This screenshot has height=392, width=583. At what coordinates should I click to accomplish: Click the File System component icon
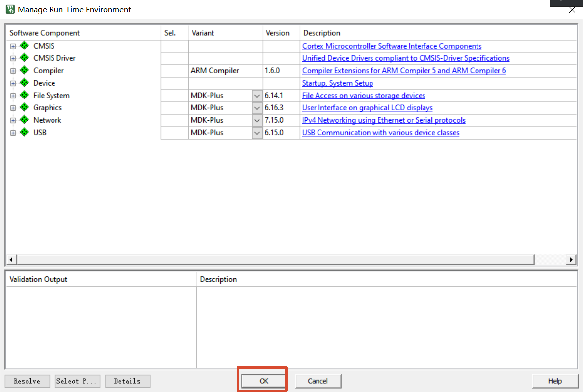(x=25, y=95)
